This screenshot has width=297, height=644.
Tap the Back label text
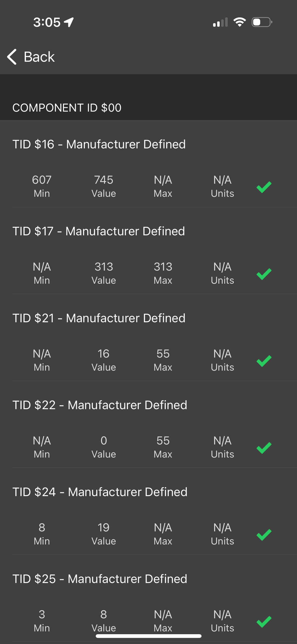point(39,57)
